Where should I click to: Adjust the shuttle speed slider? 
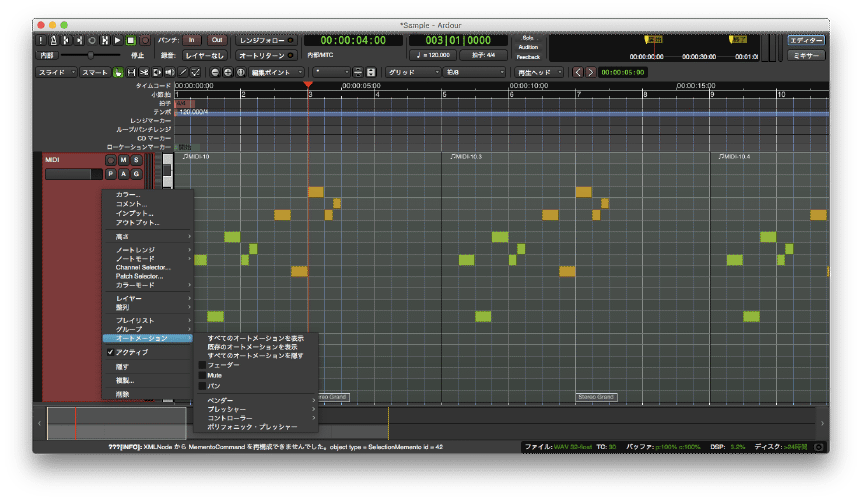pyautogui.click(x=91, y=55)
